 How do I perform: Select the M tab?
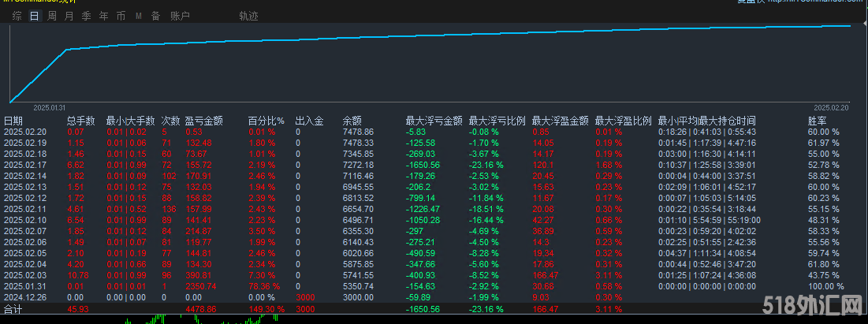click(x=139, y=17)
